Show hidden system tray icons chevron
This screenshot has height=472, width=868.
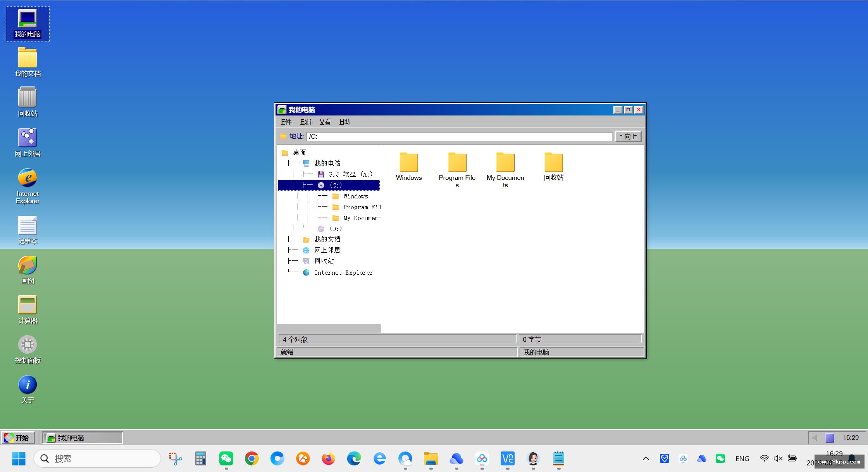coord(646,458)
